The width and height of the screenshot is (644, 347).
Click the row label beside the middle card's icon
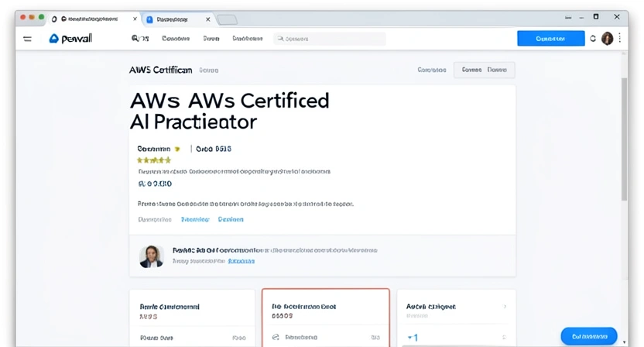tap(301, 337)
